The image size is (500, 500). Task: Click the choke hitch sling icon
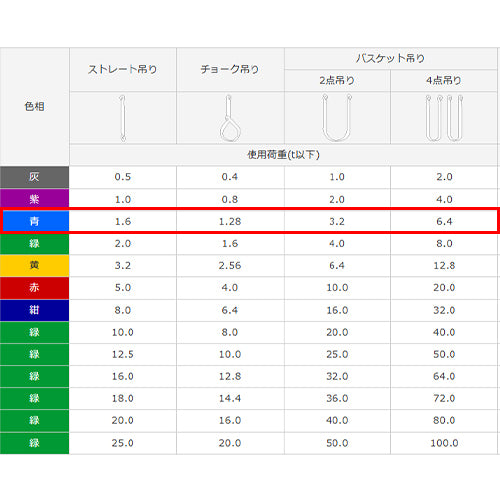pyautogui.click(x=230, y=118)
